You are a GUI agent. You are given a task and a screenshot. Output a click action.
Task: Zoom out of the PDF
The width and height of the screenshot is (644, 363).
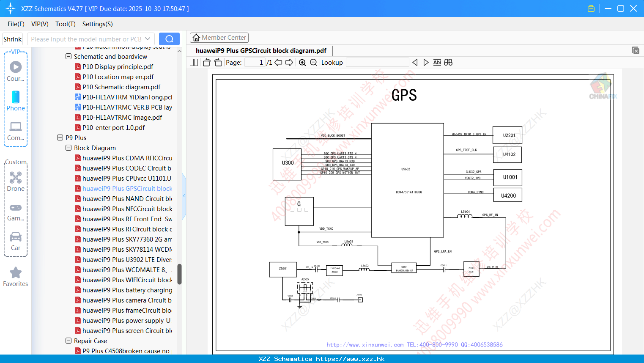point(313,63)
